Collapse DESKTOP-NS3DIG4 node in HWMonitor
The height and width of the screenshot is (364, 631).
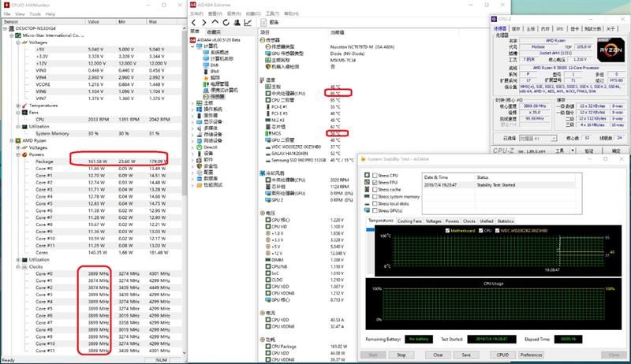[6, 28]
